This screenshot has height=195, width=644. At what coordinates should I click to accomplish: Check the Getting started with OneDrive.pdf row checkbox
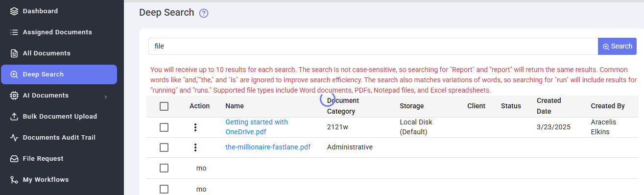pos(164,127)
